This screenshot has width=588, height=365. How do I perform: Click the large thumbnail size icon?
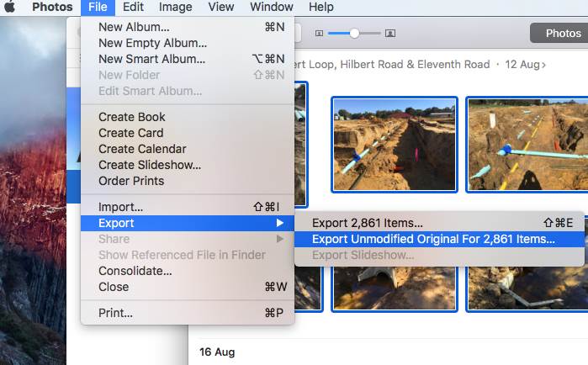pos(390,34)
